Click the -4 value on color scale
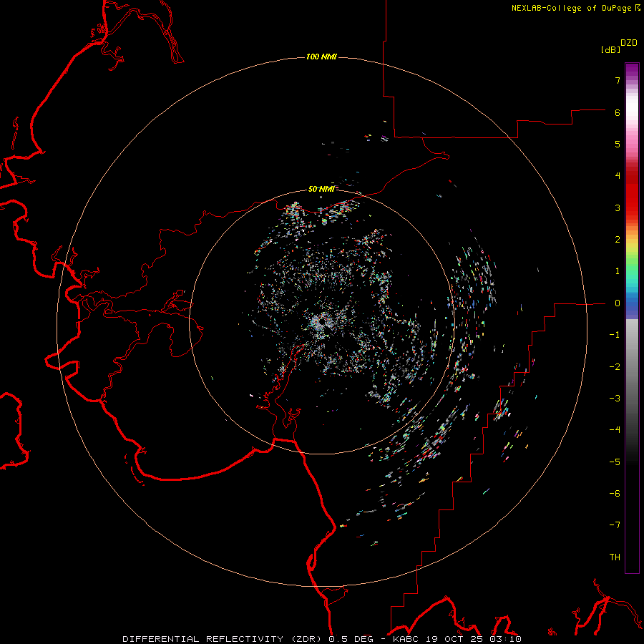The height and width of the screenshot is (644, 644). point(615,429)
